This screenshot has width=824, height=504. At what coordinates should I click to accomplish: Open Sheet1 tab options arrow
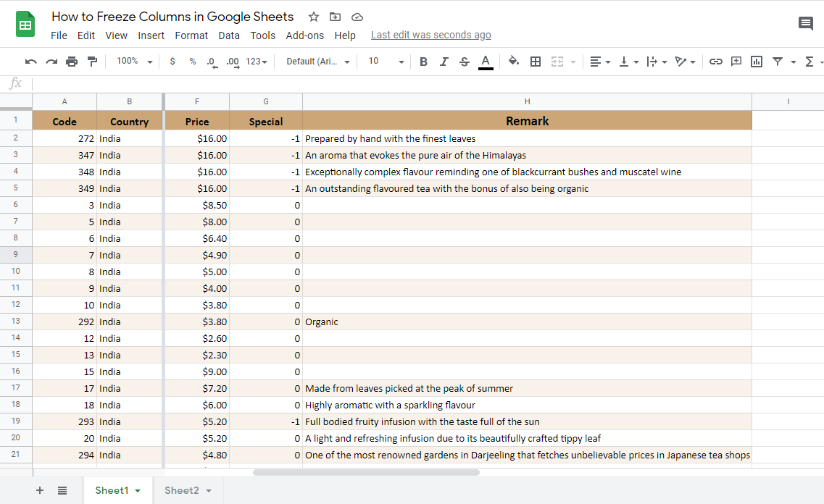tap(138, 491)
